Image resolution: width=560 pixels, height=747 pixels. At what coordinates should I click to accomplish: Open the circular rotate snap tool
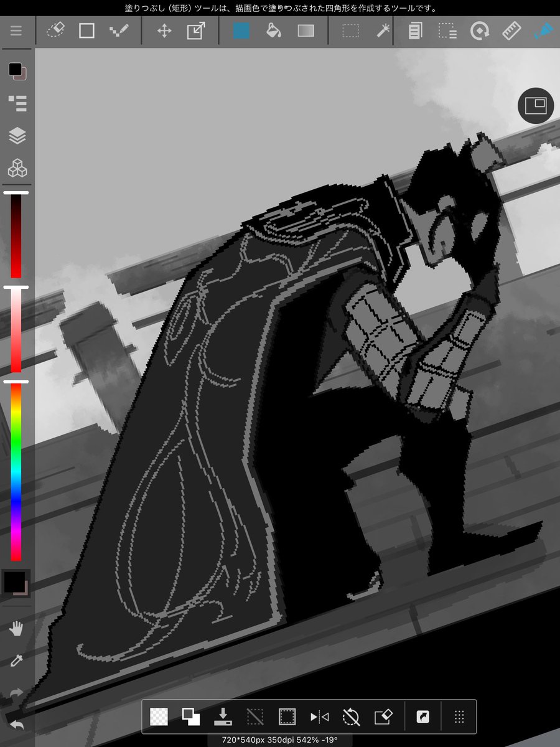479,31
